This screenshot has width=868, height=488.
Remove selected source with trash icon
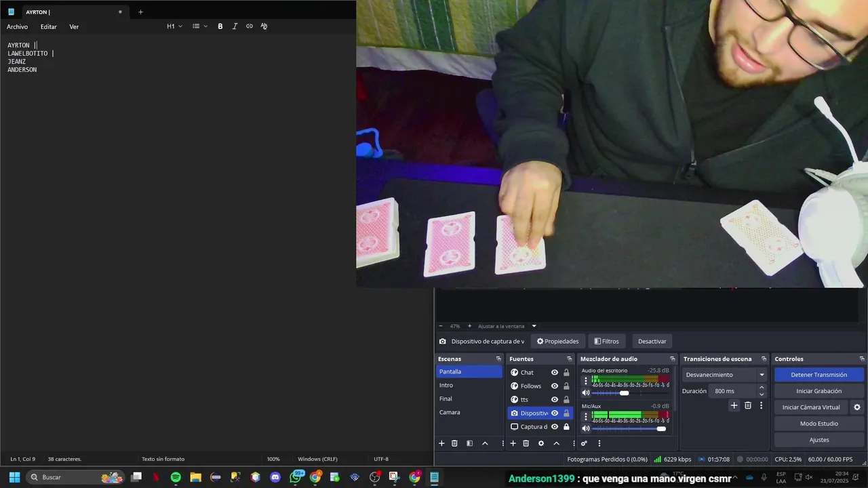[x=526, y=443]
